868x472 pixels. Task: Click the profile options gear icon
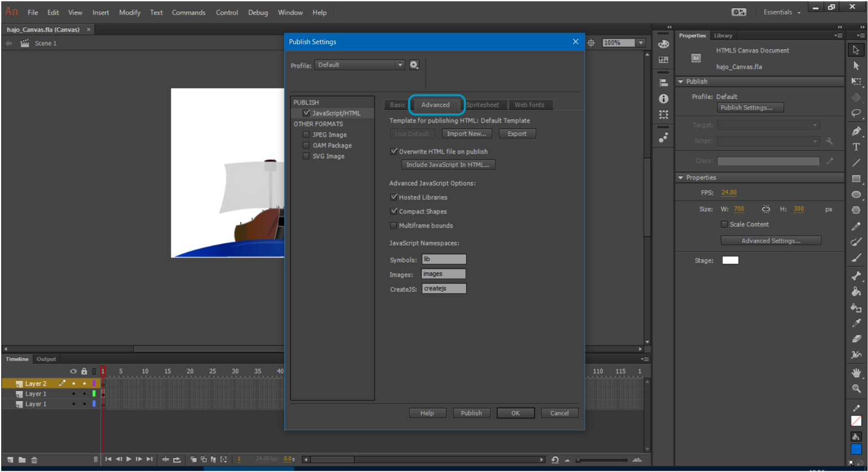pyautogui.click(x=414, y=65)
